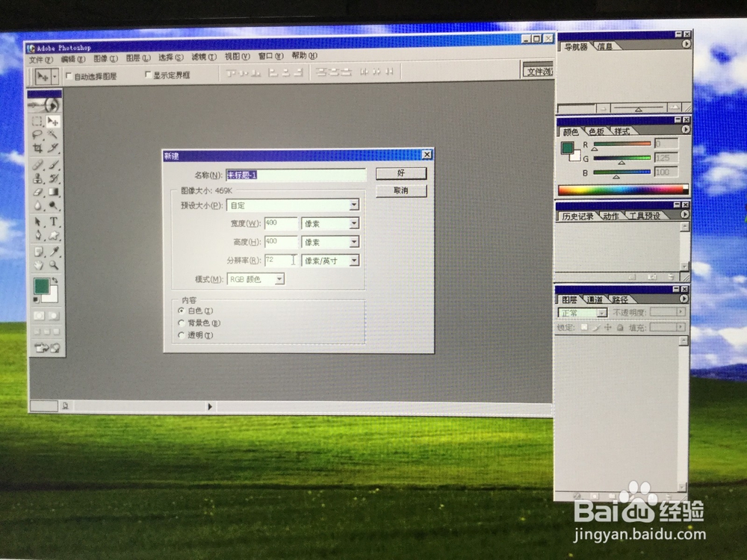
Task: Open 模式 RGB 颜色 dropdown
Action: coord(279,279)
